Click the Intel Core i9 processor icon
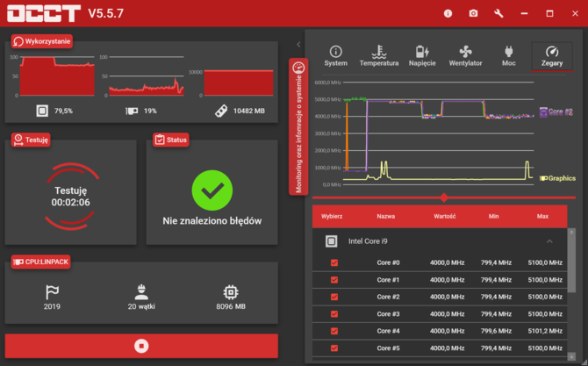588x366 pixels. click(x=331, y=241)
